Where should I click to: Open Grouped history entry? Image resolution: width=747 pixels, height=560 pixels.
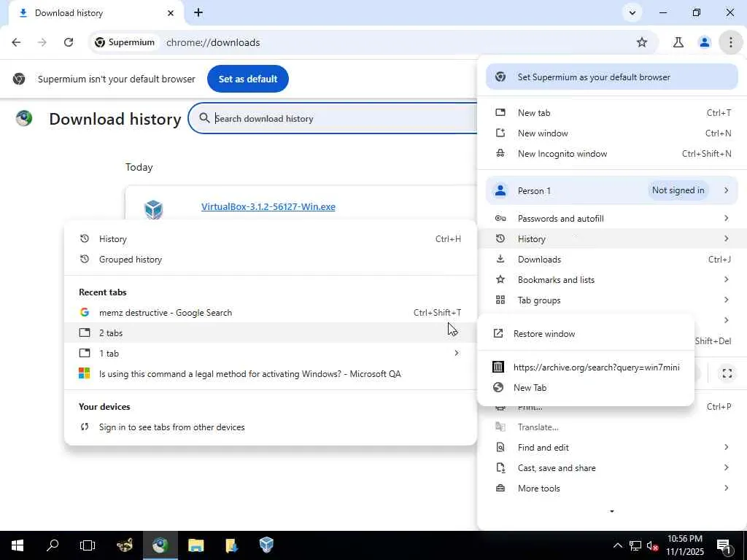point(270,260)
